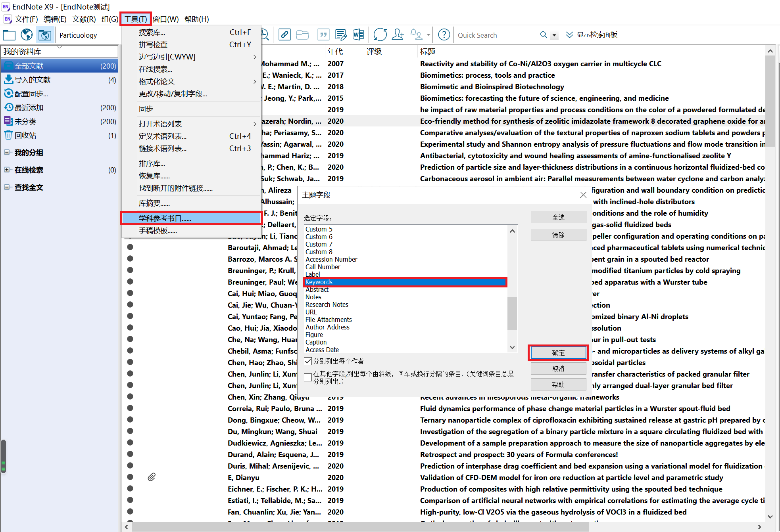Open the 未分类 group

click(x=60, y=121)
